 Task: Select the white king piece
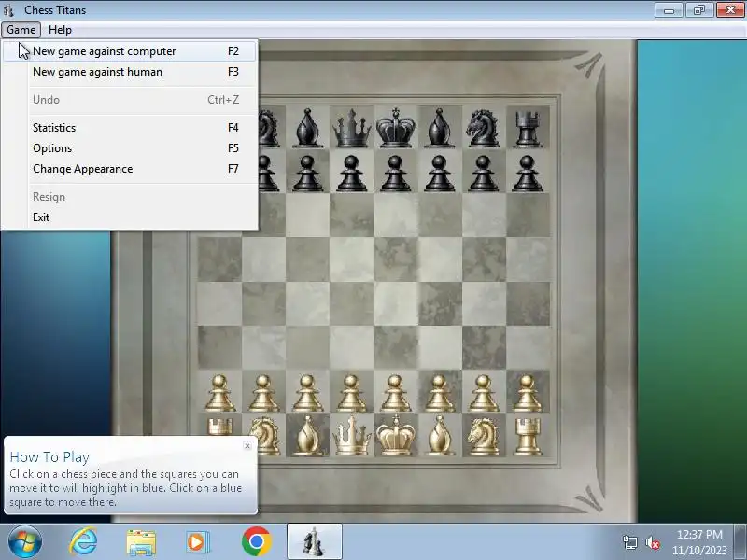pos(395,435)
